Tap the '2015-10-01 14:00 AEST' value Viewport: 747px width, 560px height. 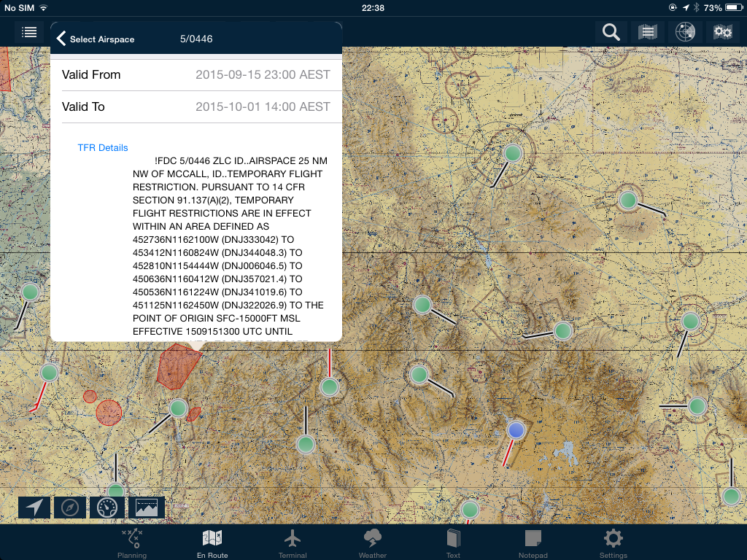click(263, 106)
